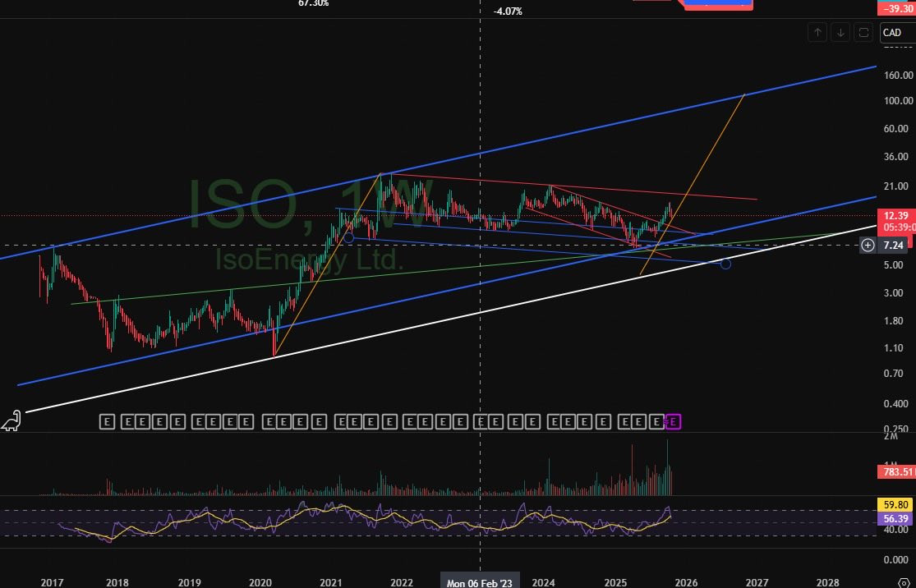Viewport: 916px width, 588px height.
Task: Click the 2019 time axis label
Action: click(x=189, y=583)
